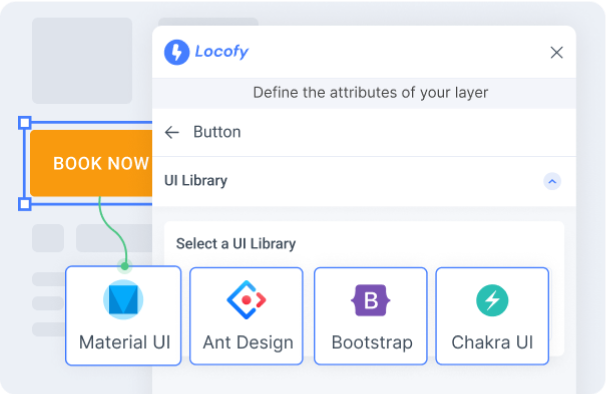Collapse the UI Library section chevron

(x=552, y=181)
